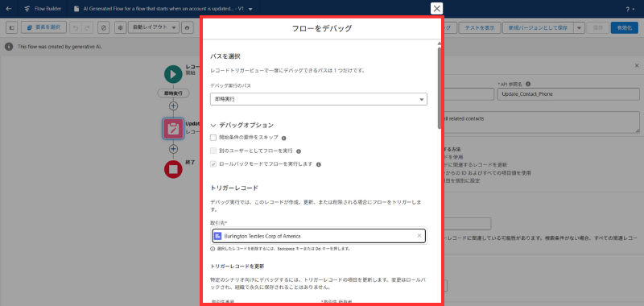Image resolution: width=644 pixels, height=306 pixels.
Task: Click the 保存 button
Action: click(x=597, y=27)
